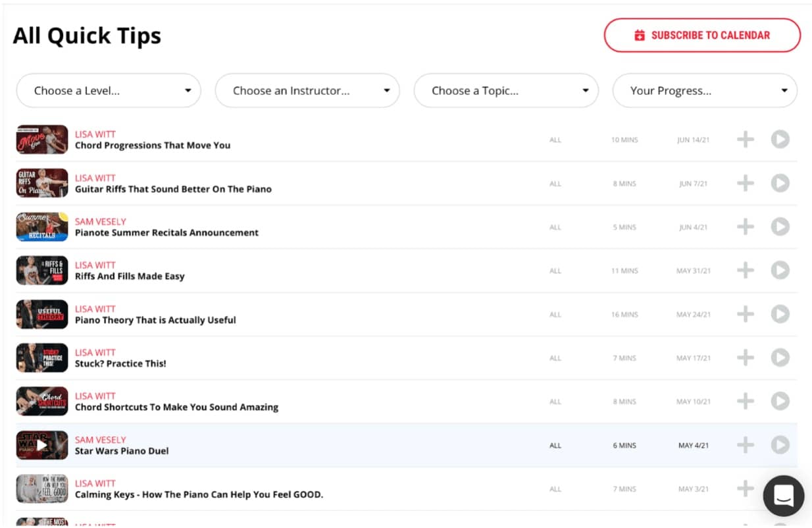Screen dimensions: 812x528
Task: Add Chord Shortcuts lesson to your list
Action: [745, 401]
